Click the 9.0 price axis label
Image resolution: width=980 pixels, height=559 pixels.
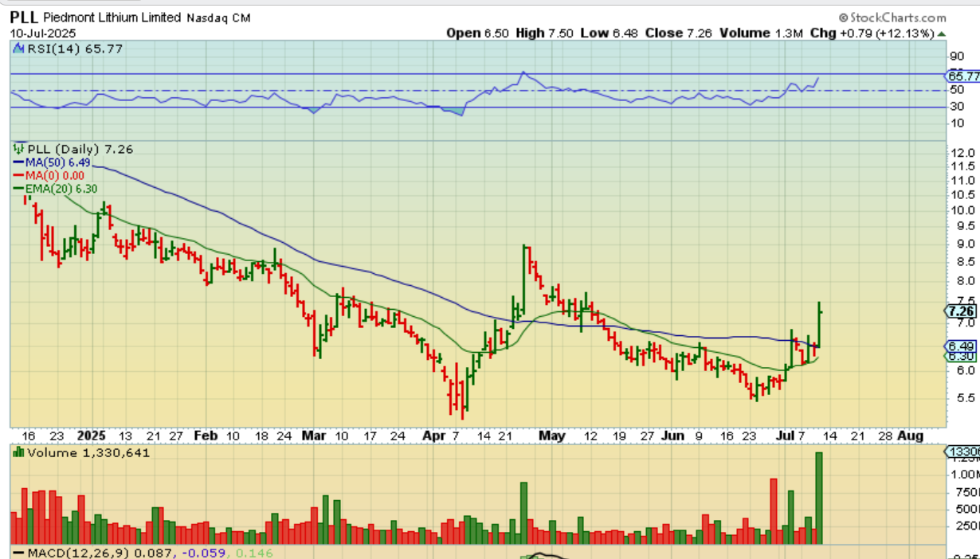click(x=965, y=244)
